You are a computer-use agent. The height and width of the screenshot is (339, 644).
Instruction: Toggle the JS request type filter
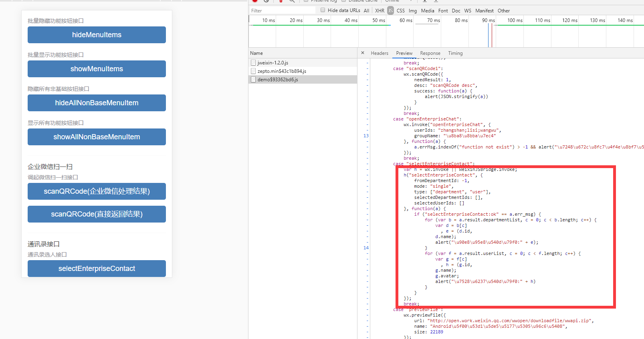[390, 11]
